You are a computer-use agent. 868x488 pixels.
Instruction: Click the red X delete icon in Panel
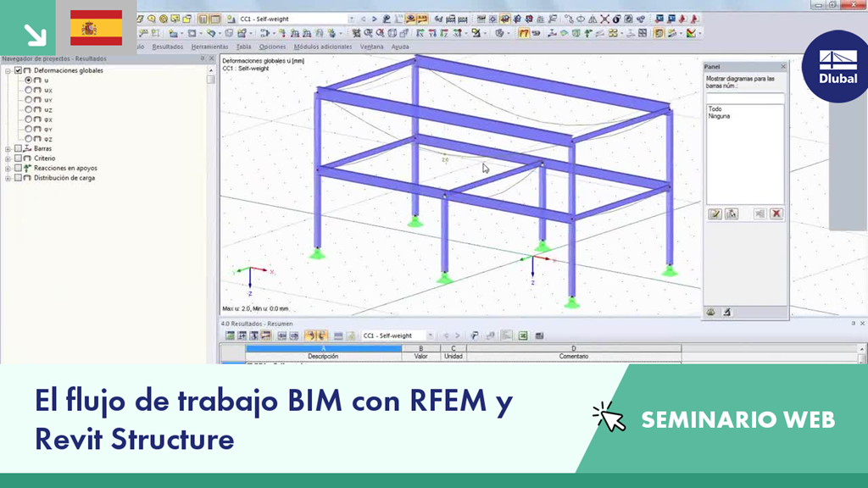(x=776, y=213)
